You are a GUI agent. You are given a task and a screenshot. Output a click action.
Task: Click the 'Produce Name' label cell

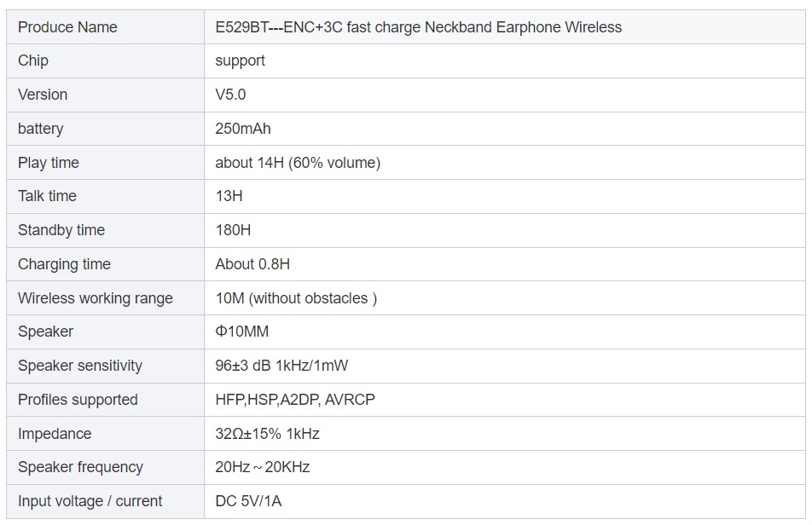(67, 27)
